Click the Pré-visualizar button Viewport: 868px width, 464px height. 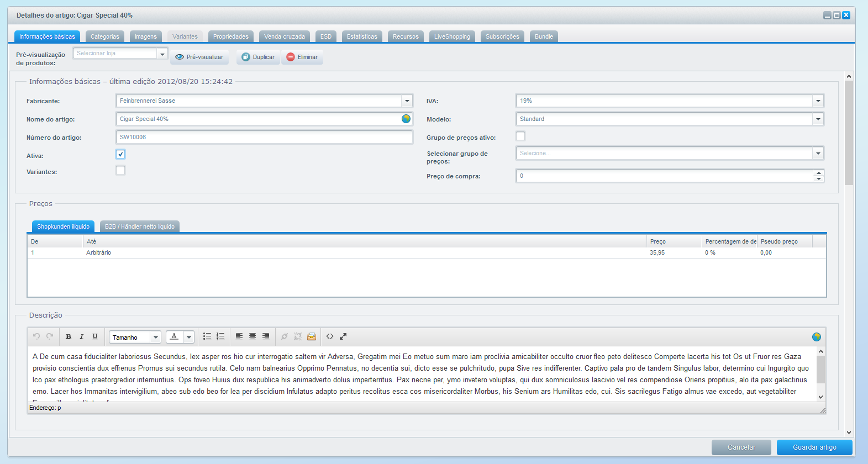click(x=199, y=57)
